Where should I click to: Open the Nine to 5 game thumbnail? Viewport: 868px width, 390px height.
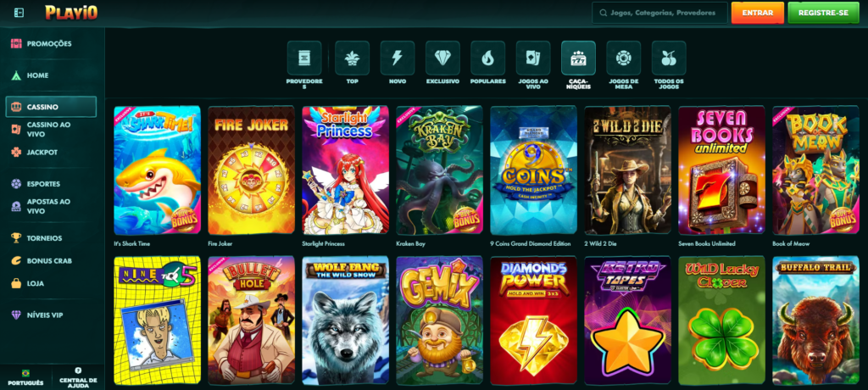[157, 320]
